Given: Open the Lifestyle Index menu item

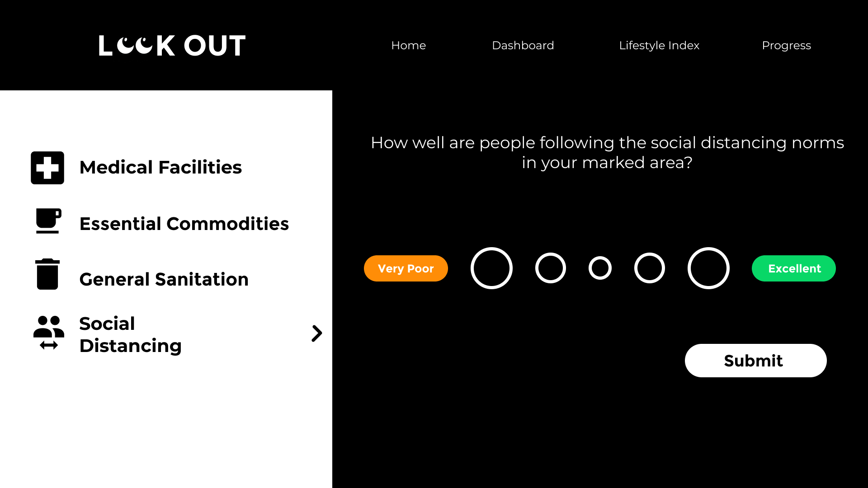Looking at the screenshot, I should [x=659, y=45].
